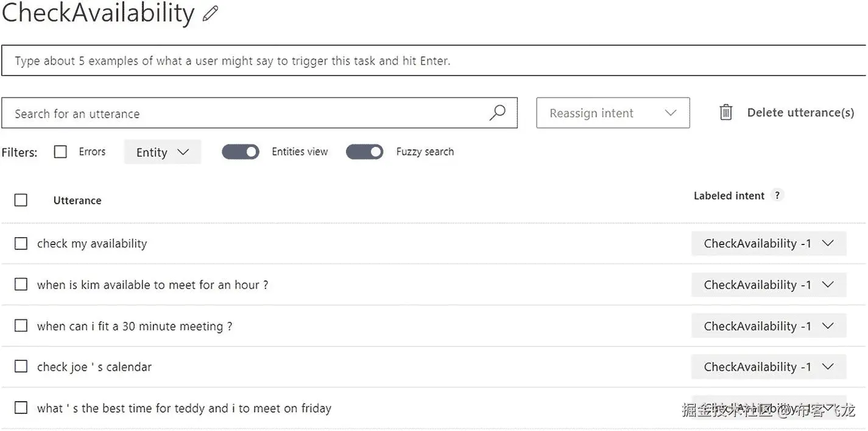
Task: Click the trash can delete icon
Action: click(726, 113)
